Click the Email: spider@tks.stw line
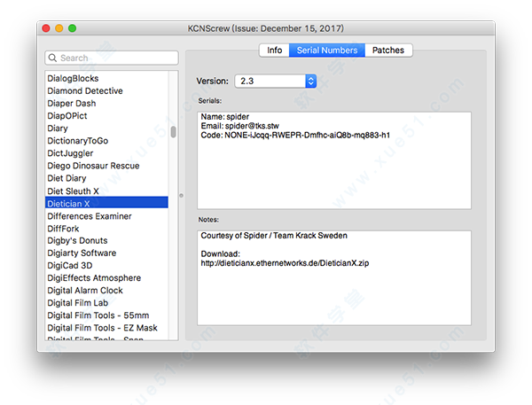Image resolution: width=532 pixels, height=405 pixels. (240, 126)
